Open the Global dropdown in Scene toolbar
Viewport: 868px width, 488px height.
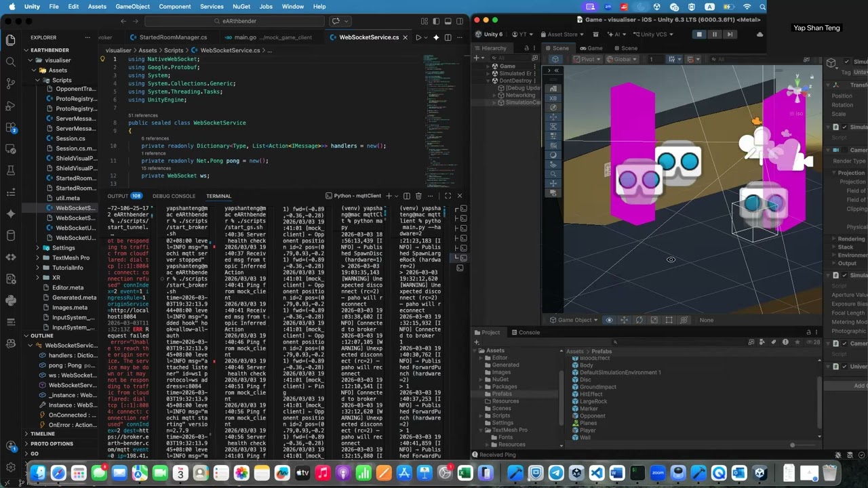click(x=623, y=59)
